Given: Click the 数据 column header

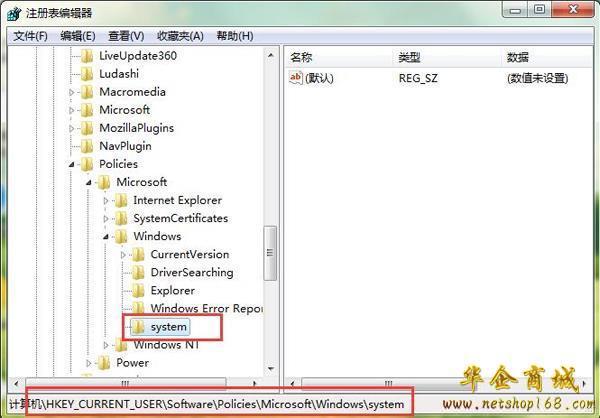Looking at the screenshot, I should pyautogui.click(x=547, y=57).
